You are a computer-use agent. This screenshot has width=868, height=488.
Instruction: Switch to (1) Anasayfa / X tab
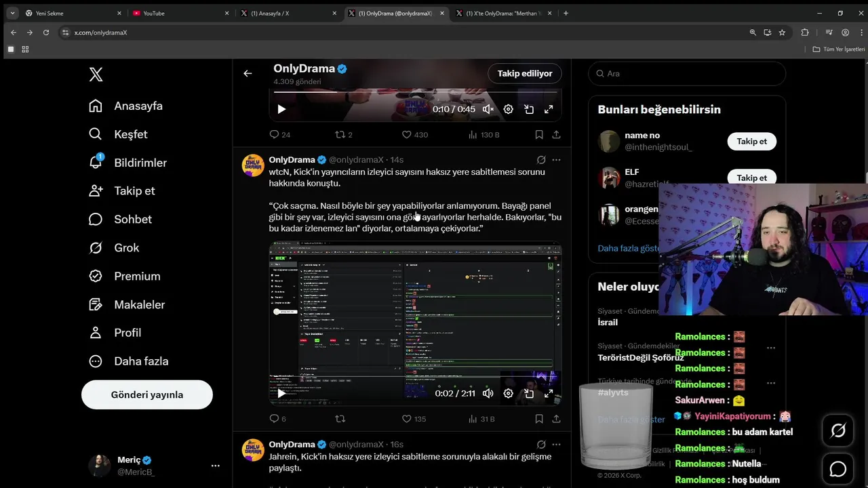pos(288,13)
